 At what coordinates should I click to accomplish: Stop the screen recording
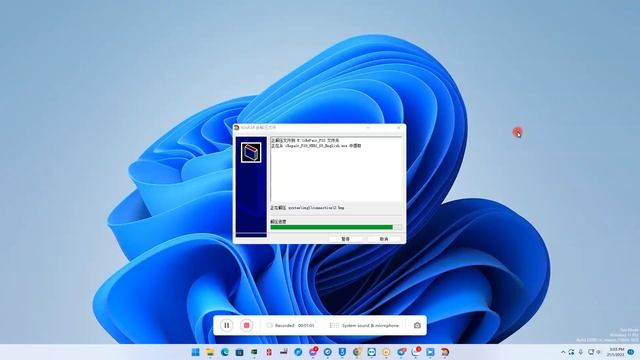point(247,325)
